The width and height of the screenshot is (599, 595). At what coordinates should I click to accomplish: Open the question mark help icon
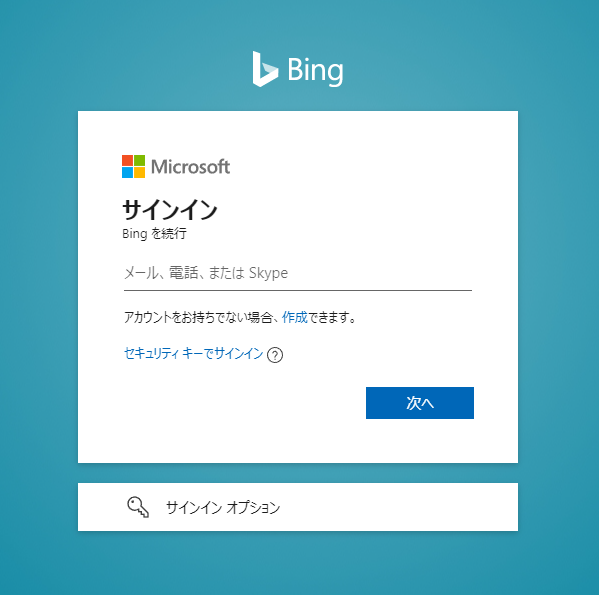tap(275, 355)
